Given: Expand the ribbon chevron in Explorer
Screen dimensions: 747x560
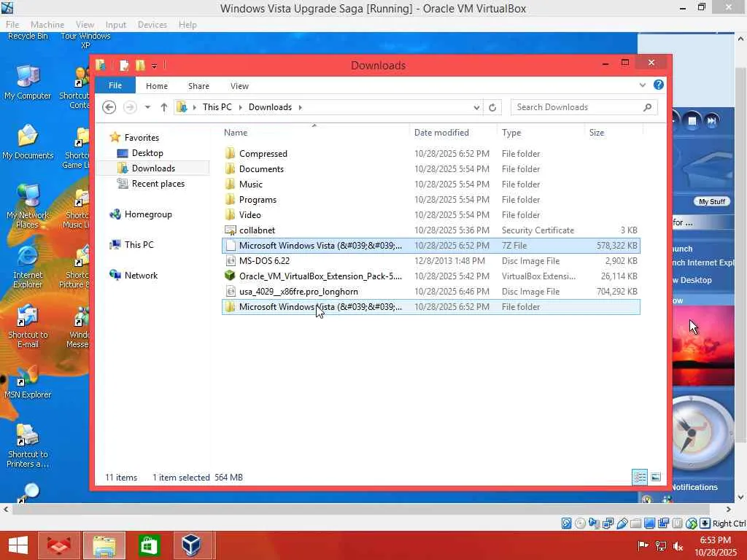Looking at the screenshot, I should click(642, 85).
